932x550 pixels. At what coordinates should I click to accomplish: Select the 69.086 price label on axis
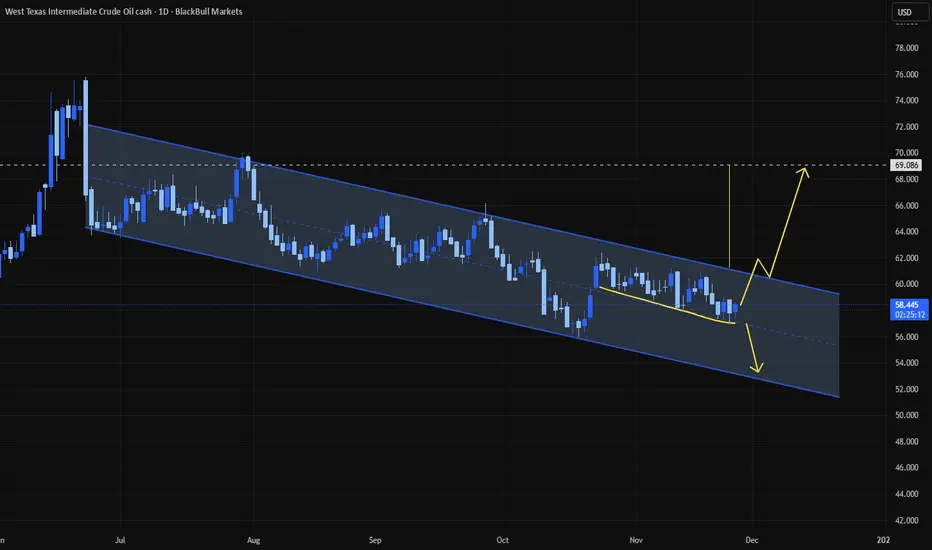pos(906,165)
